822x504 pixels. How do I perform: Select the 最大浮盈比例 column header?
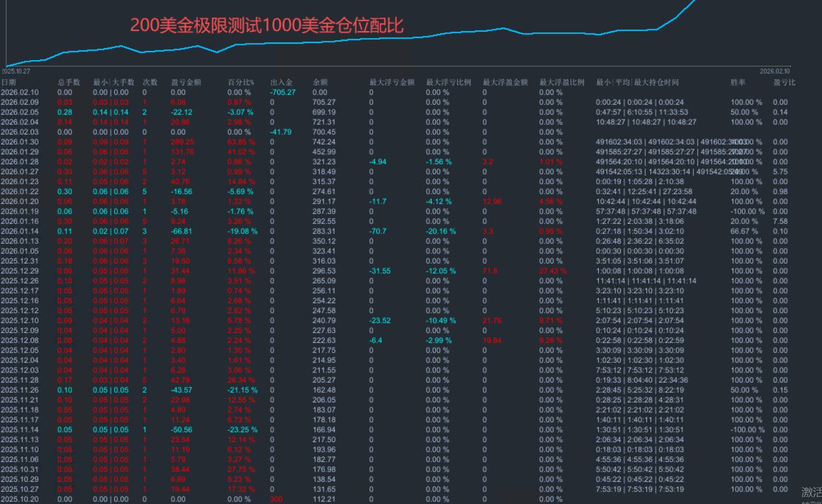tap(562, 82)
